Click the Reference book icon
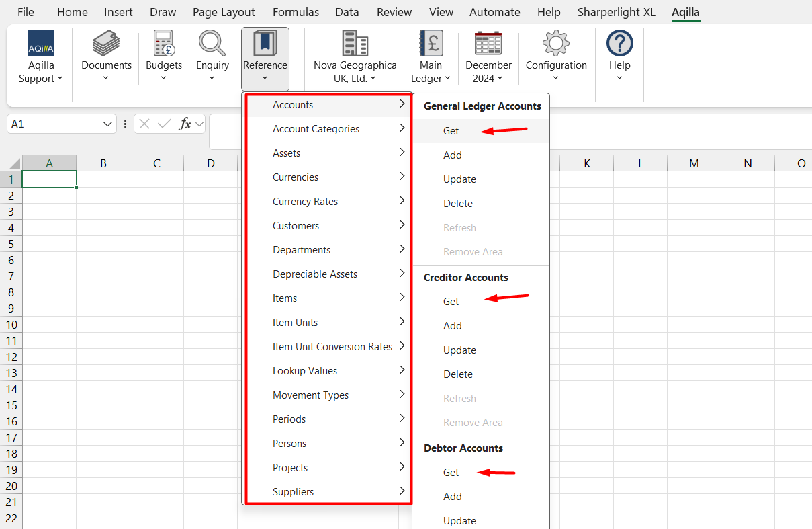812x529 pixels. pyautogui.click(x=265, y=43)
